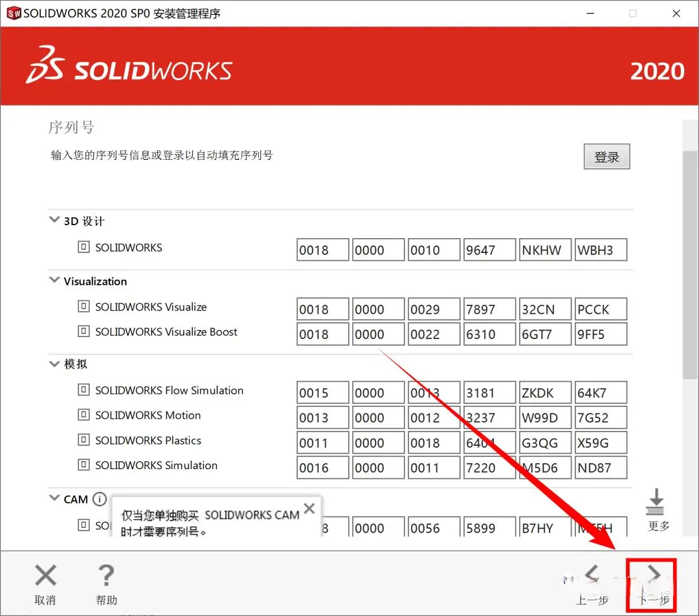Toggle SOLIDWORKS Flow Simulation checkbox
This screenshot has height=616, width=699.
click(83, 390)
